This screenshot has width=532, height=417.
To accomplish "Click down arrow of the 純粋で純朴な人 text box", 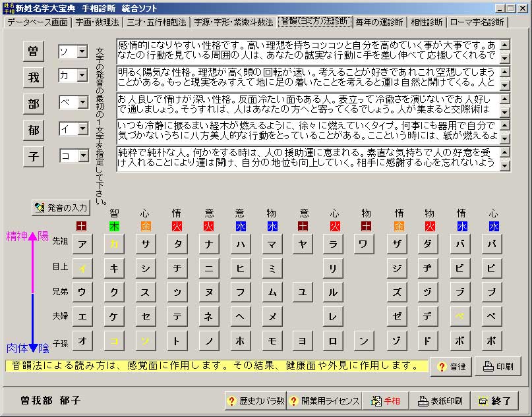I will tap(504, 166).
